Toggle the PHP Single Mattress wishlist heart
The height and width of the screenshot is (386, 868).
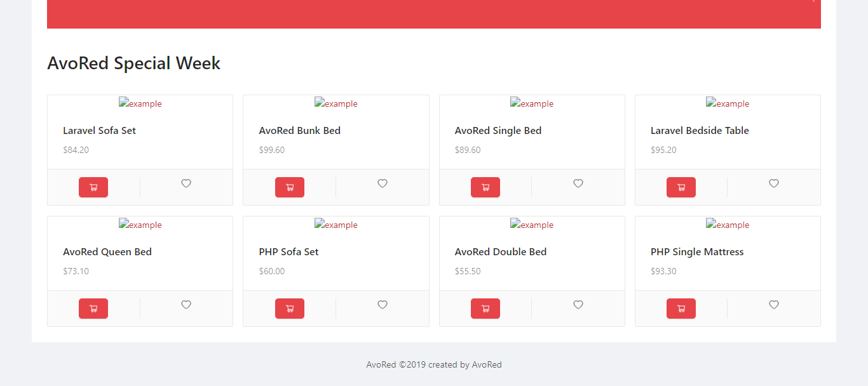[773, 304]
